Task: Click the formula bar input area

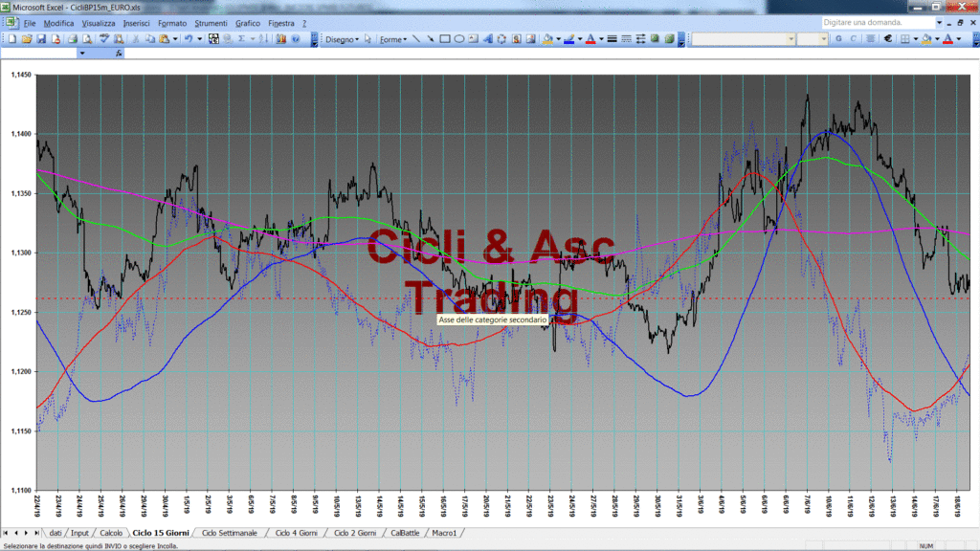Action: pyautogui.click(x=550, y=54)
